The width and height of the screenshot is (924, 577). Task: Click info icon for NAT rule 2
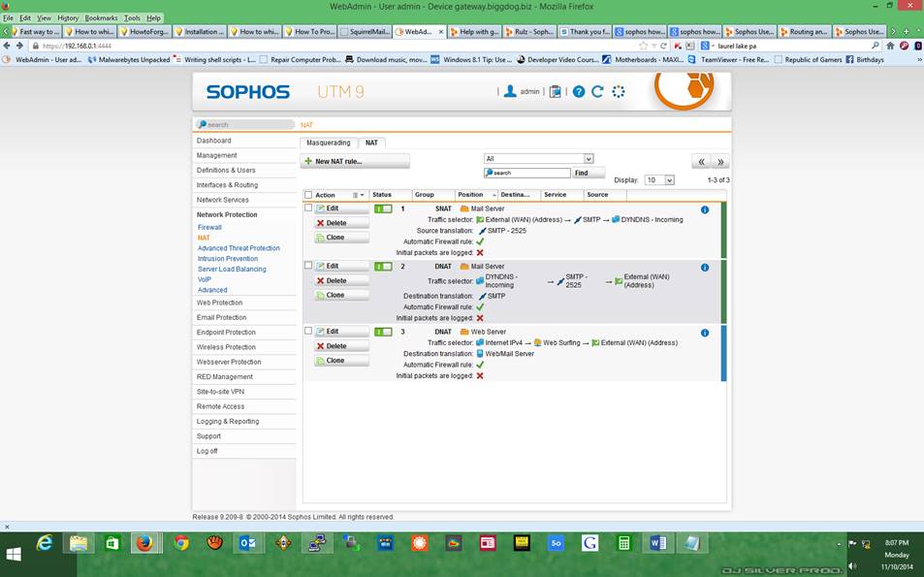pos(705,268)
